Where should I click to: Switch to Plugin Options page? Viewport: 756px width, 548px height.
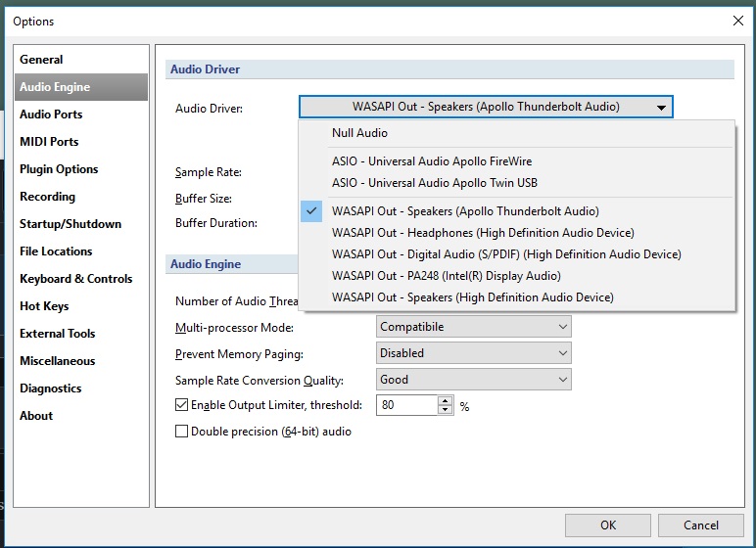81,169
